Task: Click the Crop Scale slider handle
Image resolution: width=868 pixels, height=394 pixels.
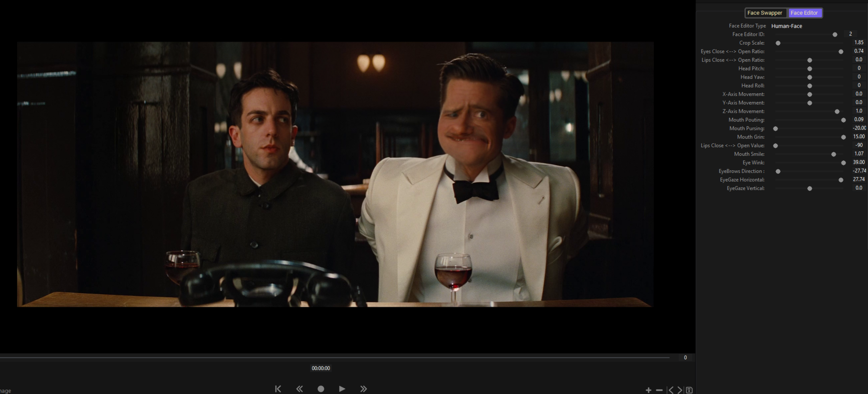Action: (x=778, y=43)
